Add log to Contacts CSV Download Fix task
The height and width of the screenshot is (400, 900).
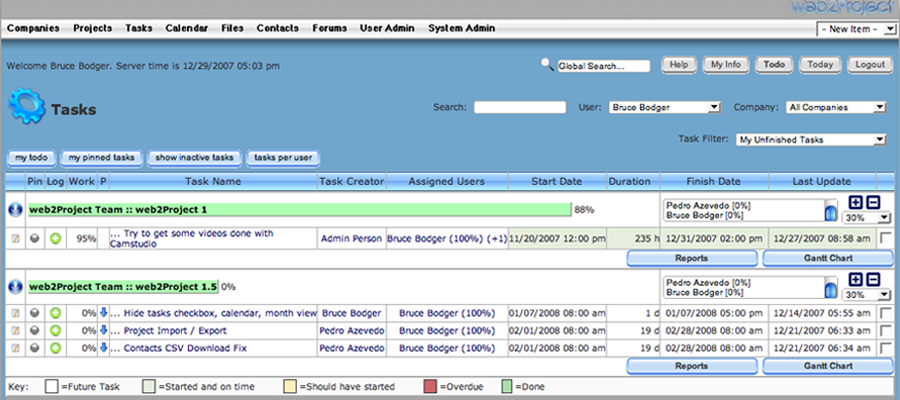[x=55, y=348]
